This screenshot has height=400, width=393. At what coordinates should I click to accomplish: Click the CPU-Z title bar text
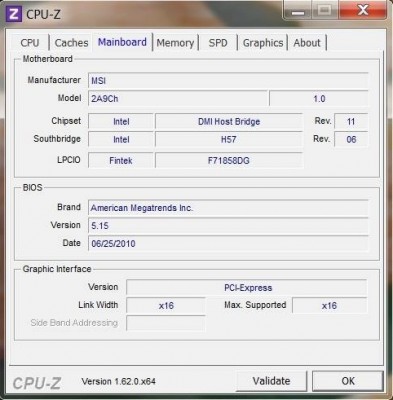tap(43, 14)
